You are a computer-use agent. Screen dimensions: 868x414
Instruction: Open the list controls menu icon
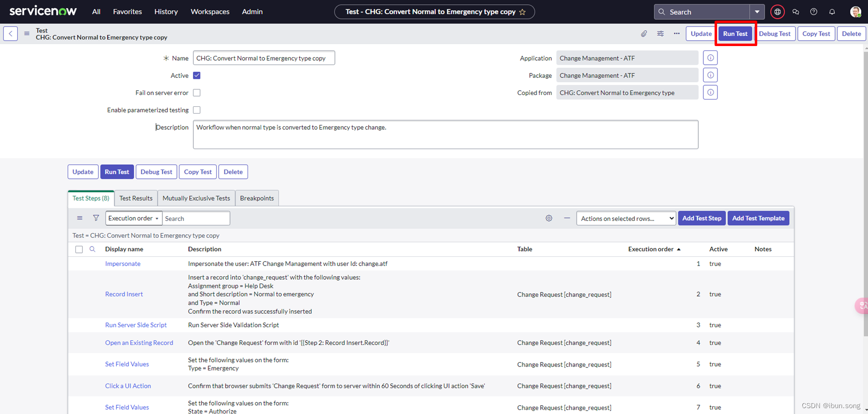pos(80,218)
